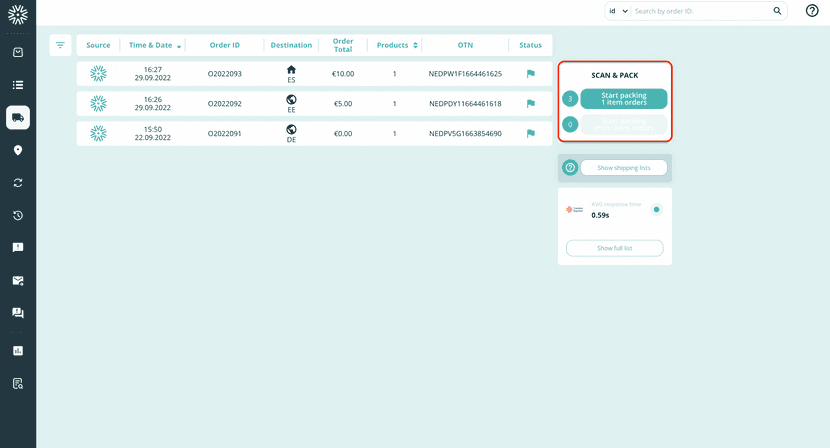Open the list view icon in sidebar
Image resolution: width=830 pixels, height=448 pixels.
tap(18, 85)
